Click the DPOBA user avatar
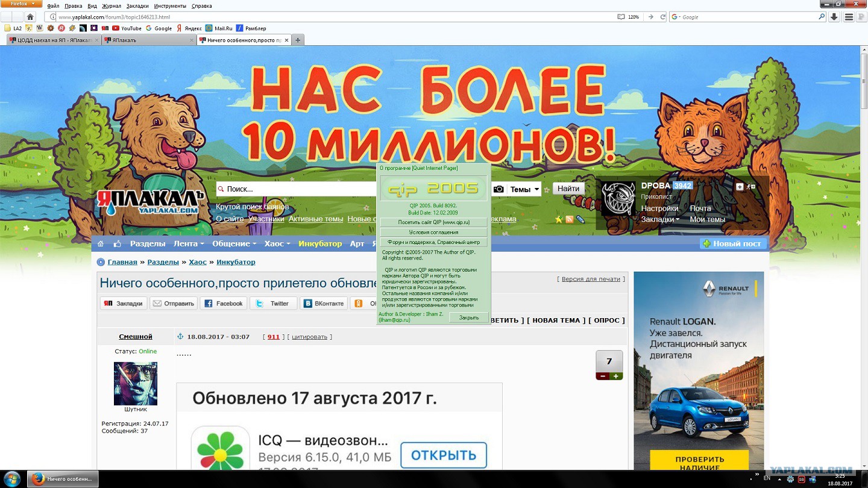Screen dimensions: 868x488 [x=618, y=197]
